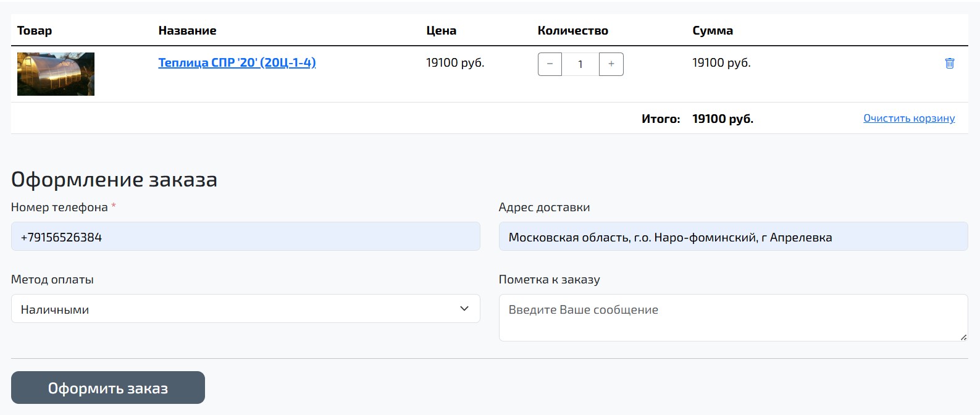Click the Количество column header
Screen dimensions: 980x415
coord(572,31)
